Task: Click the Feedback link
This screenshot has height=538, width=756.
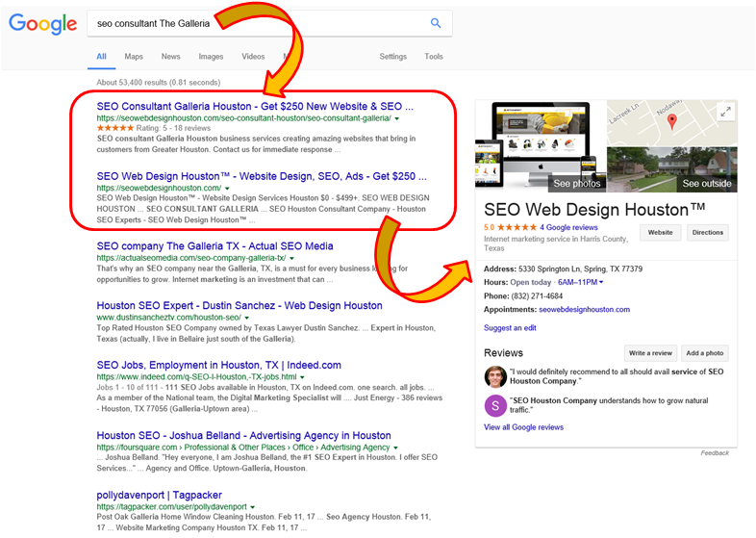Action: click(715, 452)
